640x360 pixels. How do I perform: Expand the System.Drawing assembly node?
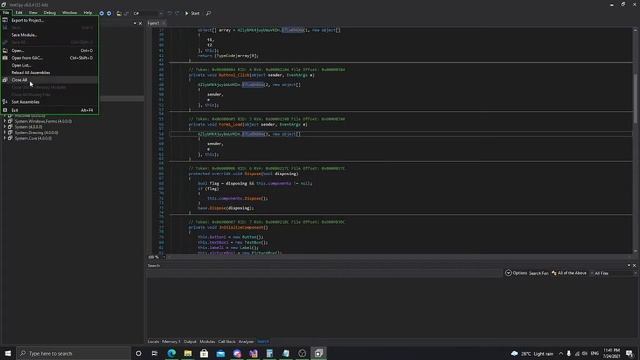(5, 133)
